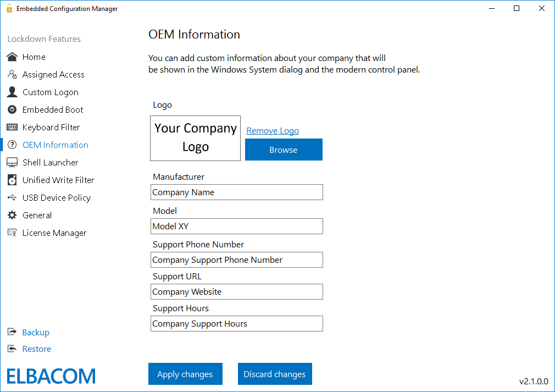Click inside the Manufacturer text field

coord(236,192)
